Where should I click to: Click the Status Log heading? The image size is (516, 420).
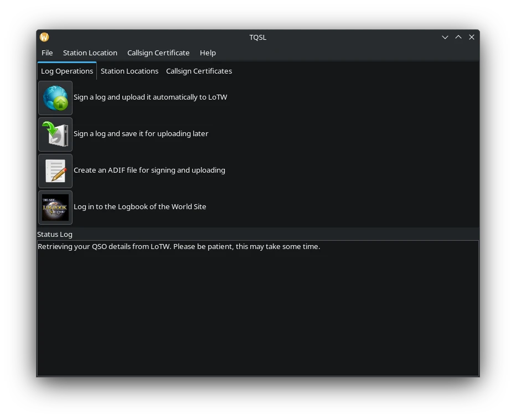pos(55,234)
